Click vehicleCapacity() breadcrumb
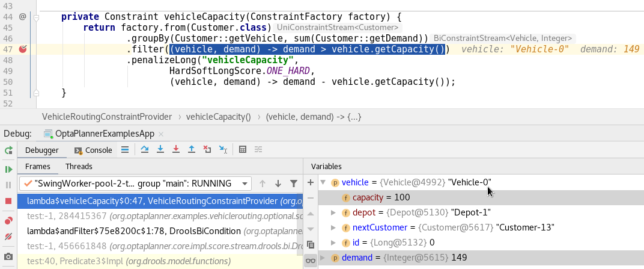This screenshot has width=644, height=269. click(x=219, y=117)
